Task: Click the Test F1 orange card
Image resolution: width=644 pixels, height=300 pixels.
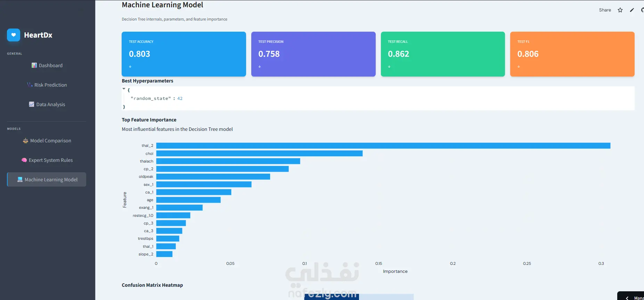Action: [572, 54]
